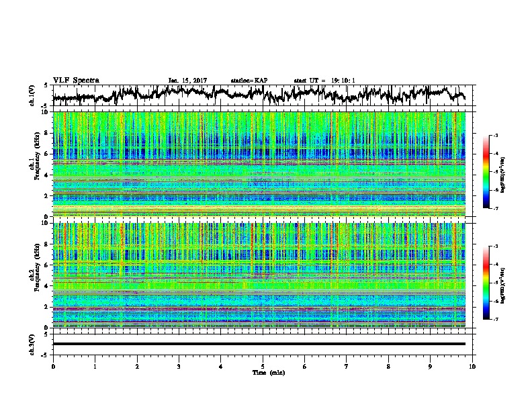
Task: Click the "VLF Spectra" plot title
Action: 76,81
